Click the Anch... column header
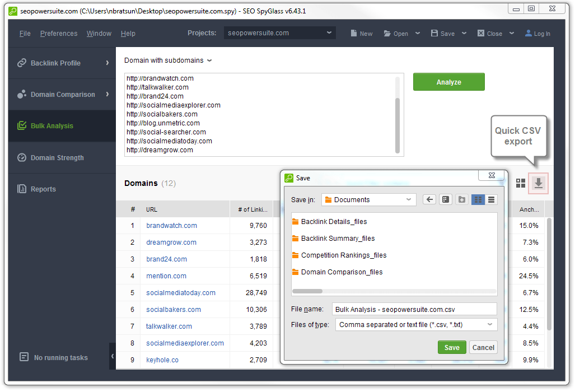The width and height of the screenshot is (575, 392). 529,209
